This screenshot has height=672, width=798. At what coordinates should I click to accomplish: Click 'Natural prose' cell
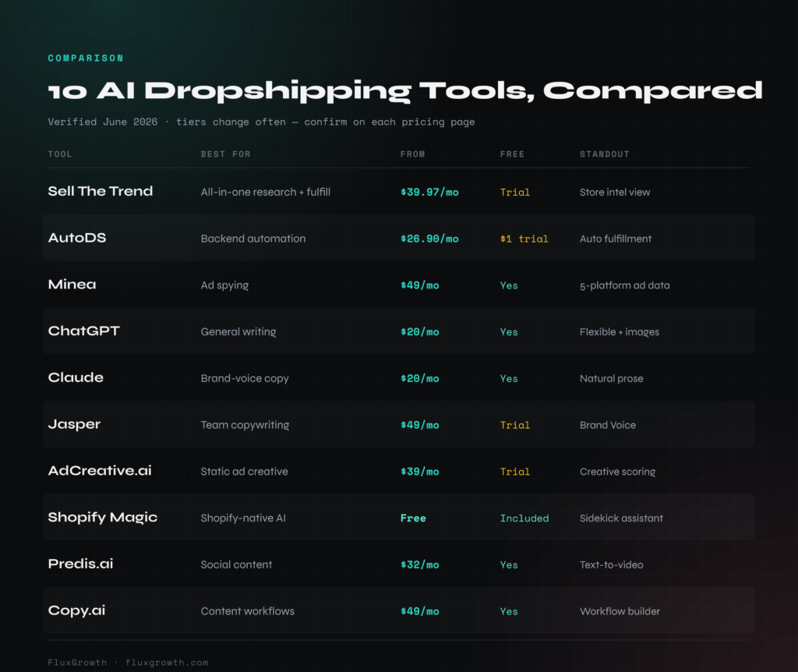click(611, 379)
